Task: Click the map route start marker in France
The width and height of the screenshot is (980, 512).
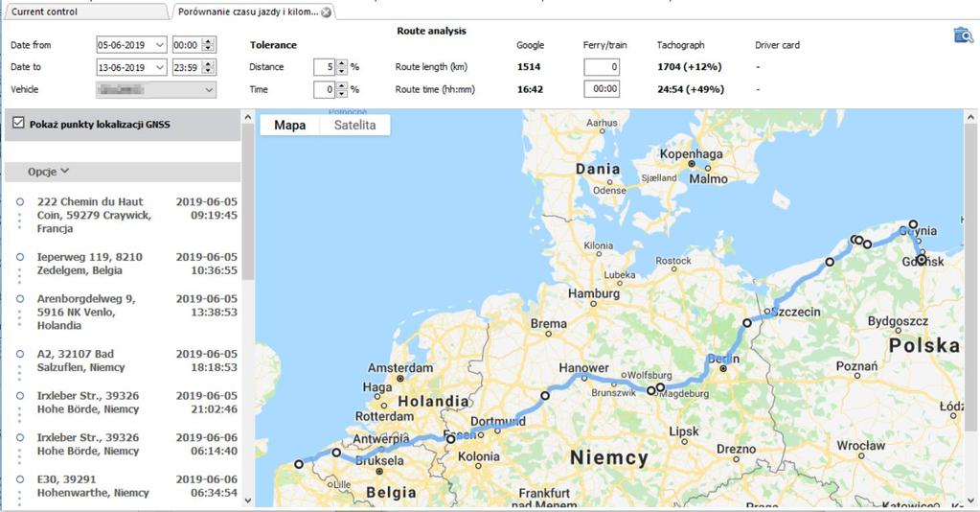Action: (299, 464)
